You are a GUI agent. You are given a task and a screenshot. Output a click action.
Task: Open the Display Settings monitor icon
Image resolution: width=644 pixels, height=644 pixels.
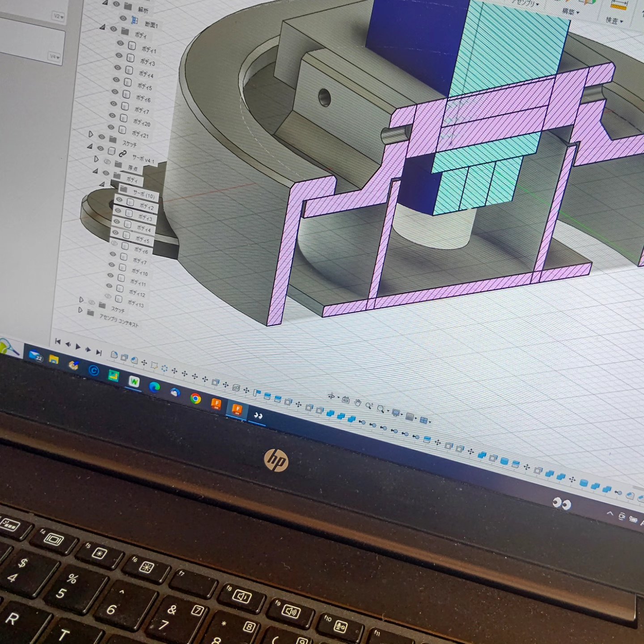(x=395, y=412)
